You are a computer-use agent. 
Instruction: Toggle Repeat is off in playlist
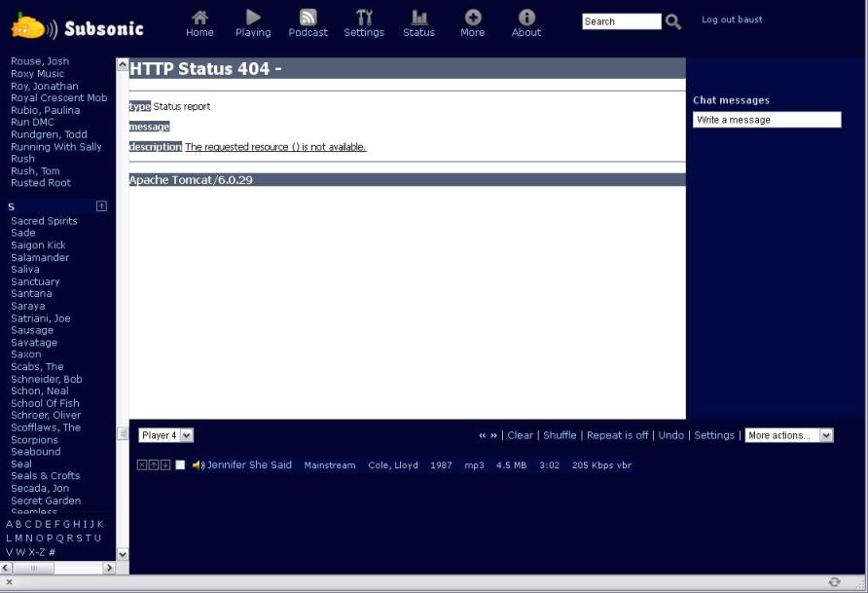click(x=617, y=435)
